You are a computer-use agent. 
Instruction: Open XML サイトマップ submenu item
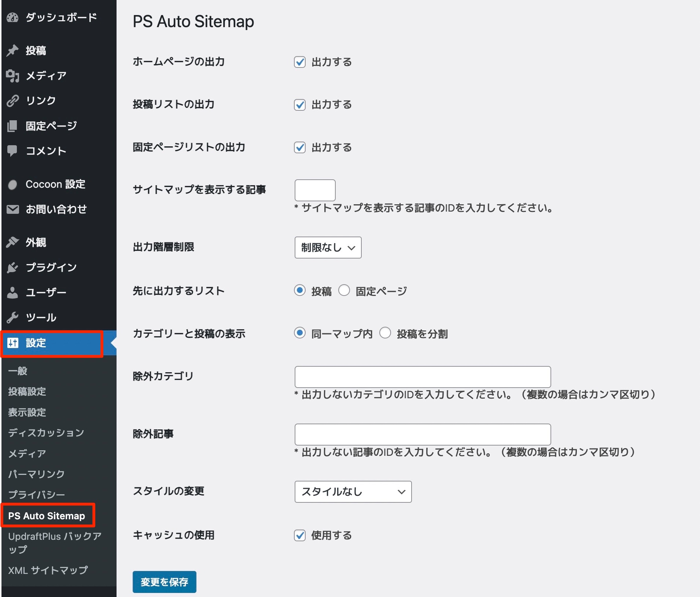(48, 570)
